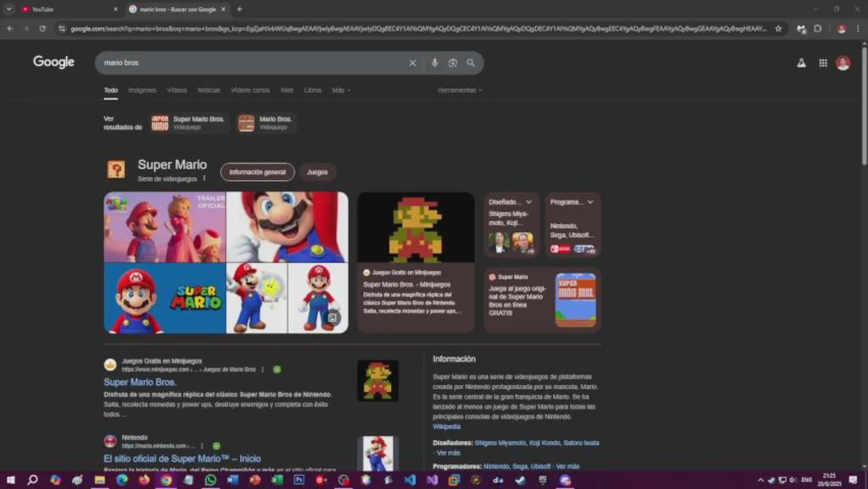This screenshot has width=868, height=489.
Task: Open the browser extensions menu
Action: pos(818,29)
